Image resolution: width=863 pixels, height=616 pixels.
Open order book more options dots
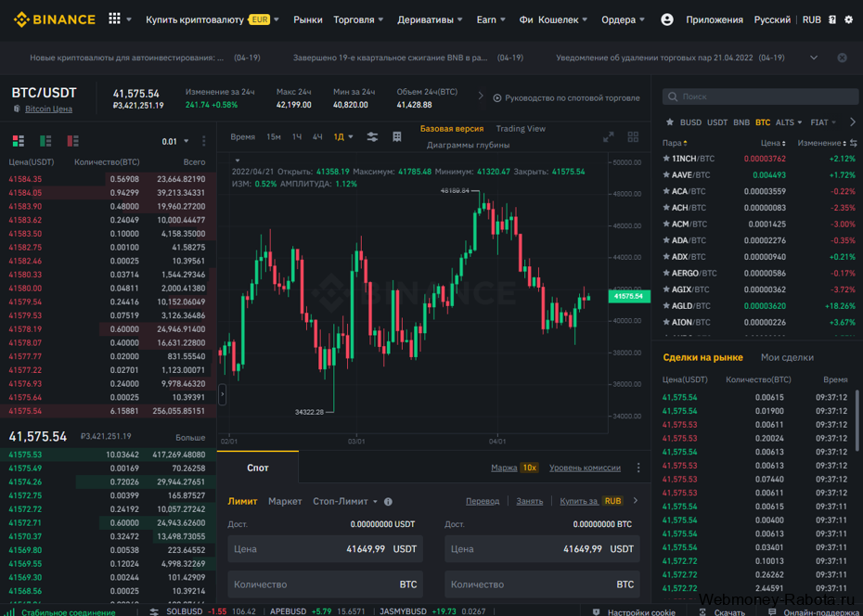[x=203, y=141]
